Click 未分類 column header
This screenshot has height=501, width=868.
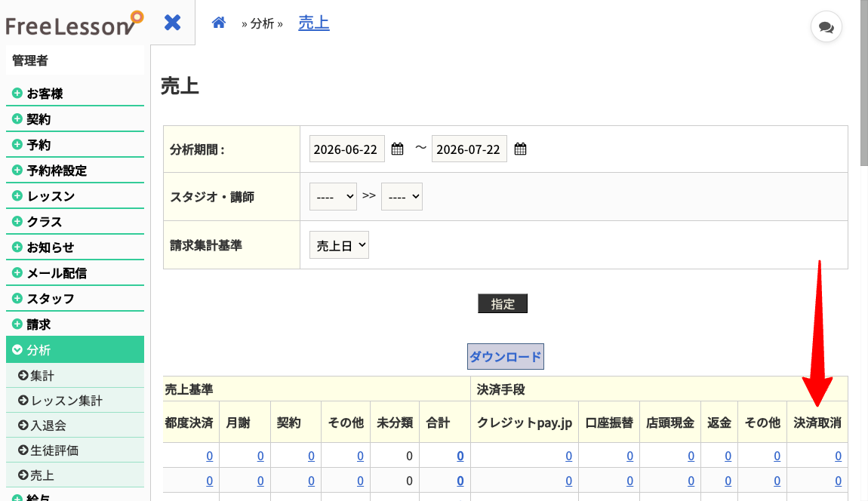tap(395, 423)
